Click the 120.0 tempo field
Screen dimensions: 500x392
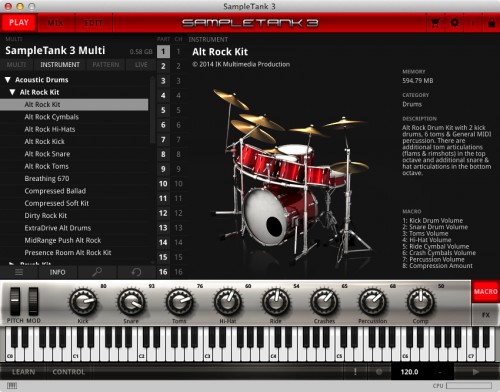410,372
